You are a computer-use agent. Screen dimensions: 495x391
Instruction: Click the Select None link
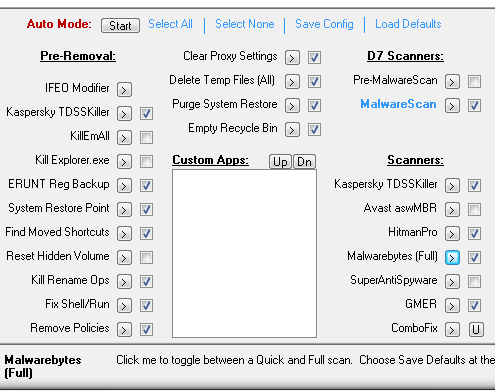pos(245,24)
